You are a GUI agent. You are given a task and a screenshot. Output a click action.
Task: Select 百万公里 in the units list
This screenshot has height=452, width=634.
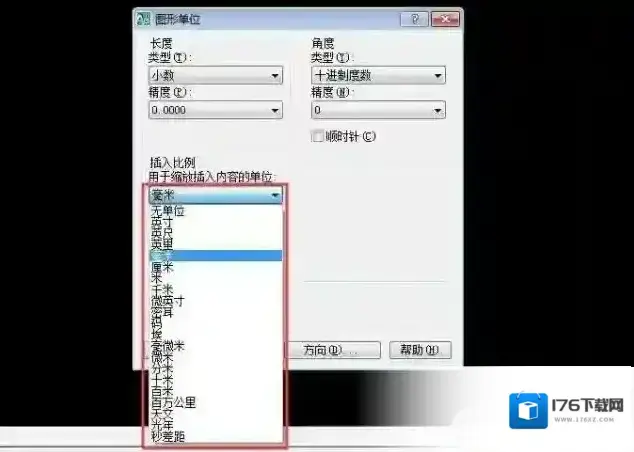[x=216, y=402]
